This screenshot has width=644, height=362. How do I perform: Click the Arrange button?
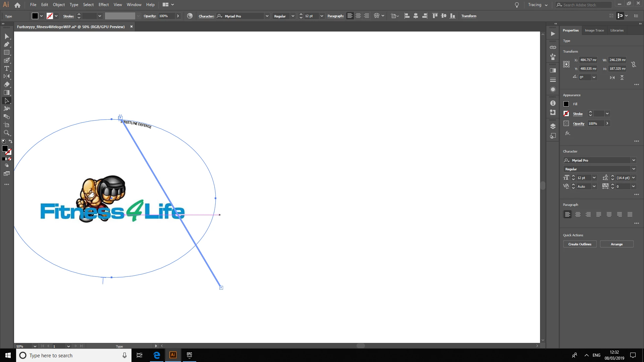point(616,244)
